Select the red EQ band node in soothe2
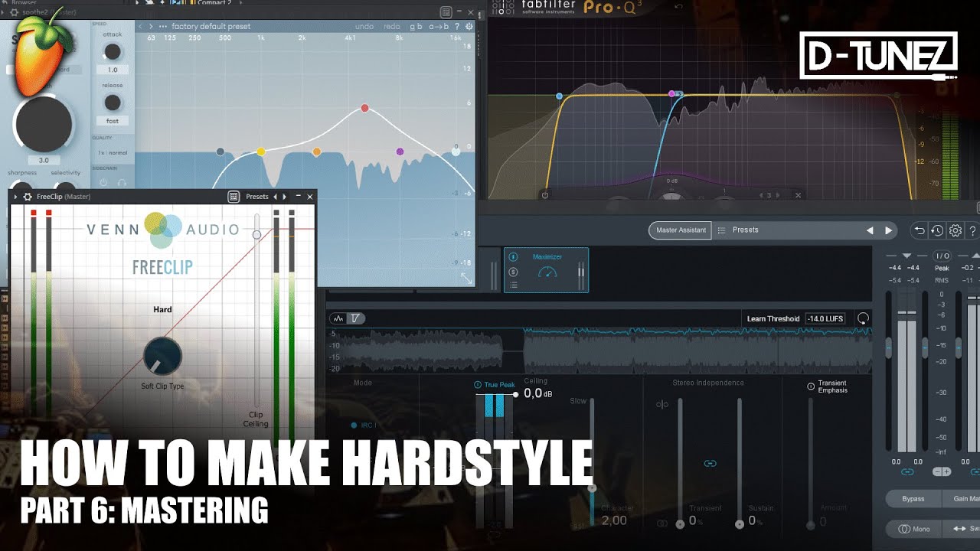The width and height of the screenshot is (980, 551). tap(365, 108)
